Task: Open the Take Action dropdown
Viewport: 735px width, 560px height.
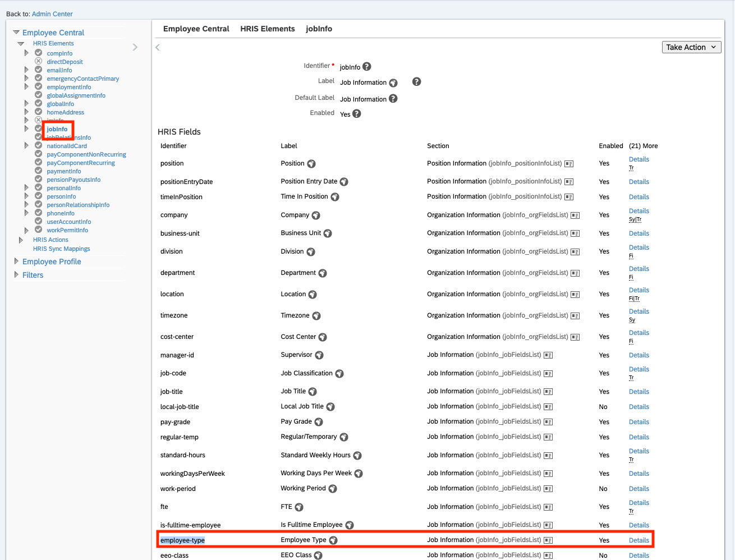Action: (691, 47)
